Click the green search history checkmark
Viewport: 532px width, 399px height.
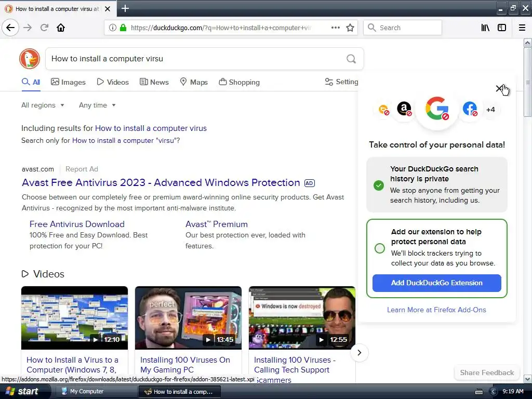coord(379,185)
